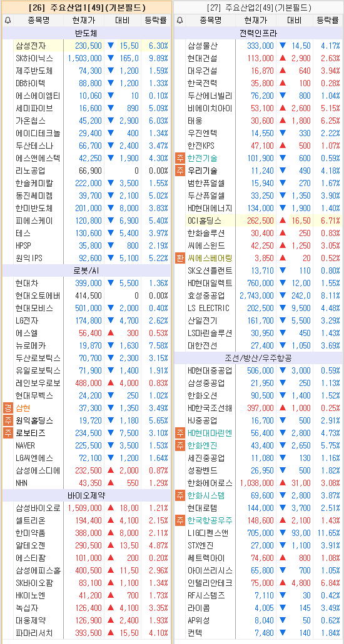Select the 효성중공업 stock name
This screenshot has width=344, height=644.
tap(206, 295)
